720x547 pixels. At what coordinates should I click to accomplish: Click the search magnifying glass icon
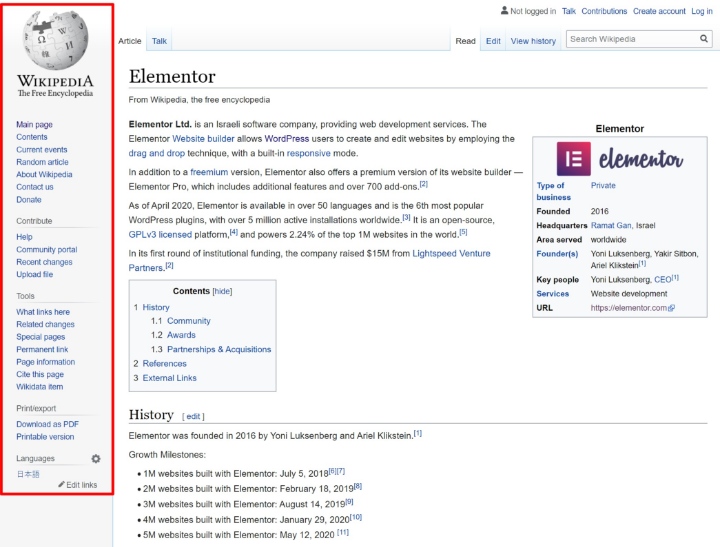704,40
